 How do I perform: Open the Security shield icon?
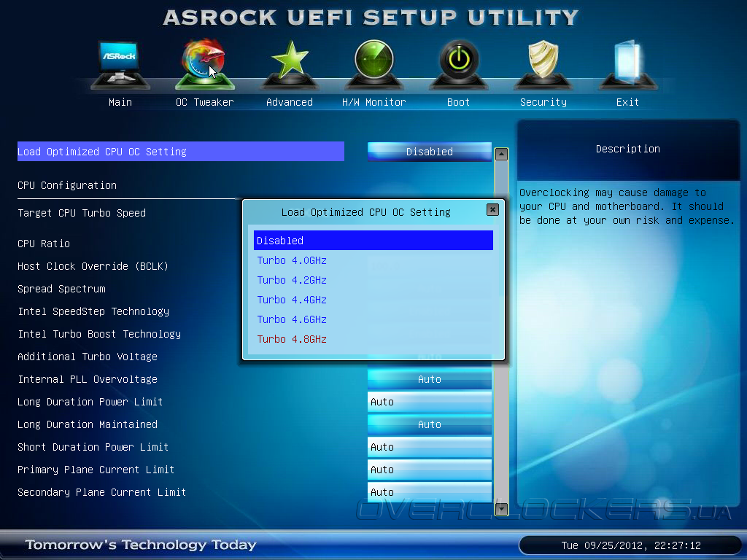pyautogui.click(x=543, y=64)
